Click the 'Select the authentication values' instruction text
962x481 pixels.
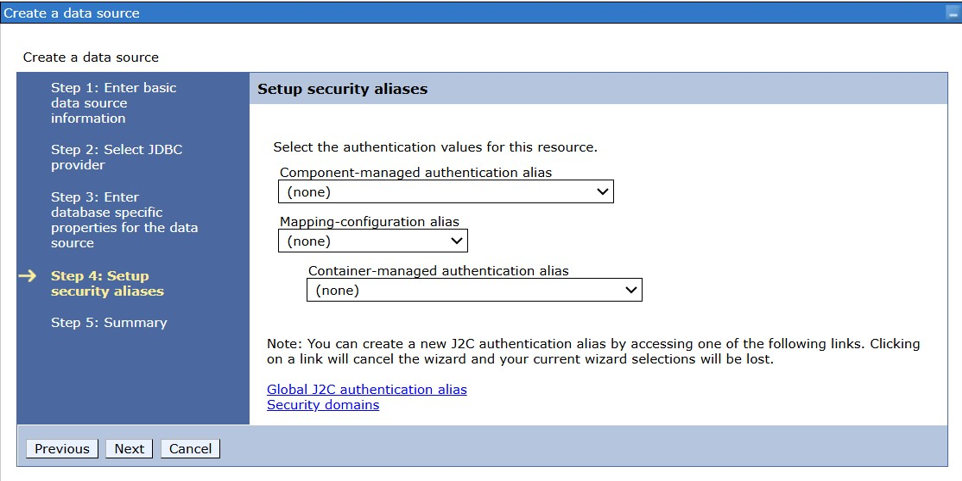pyautogui.click(x=435, y=147)
